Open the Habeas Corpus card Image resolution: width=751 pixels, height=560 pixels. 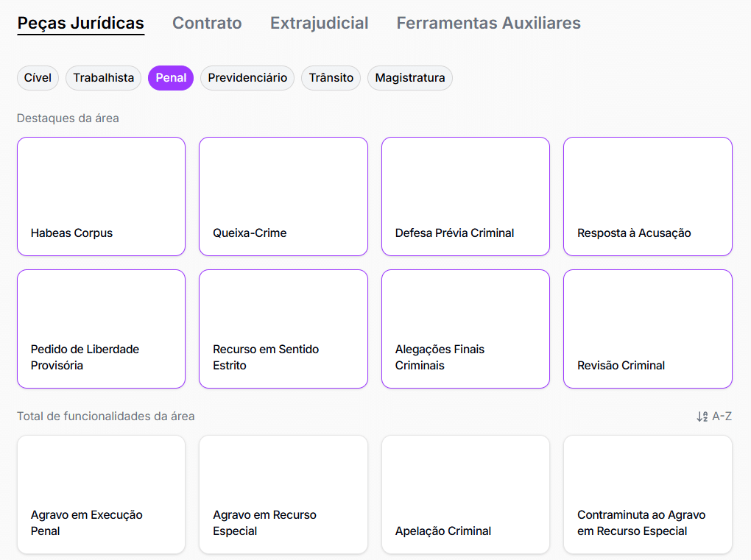click(101, 196)
